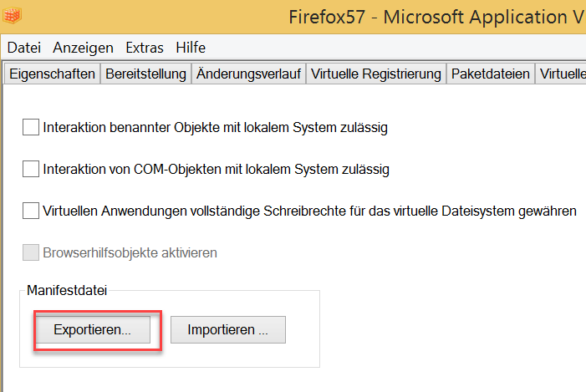This screenshot has width=586, height=392.
Task: Click the disabled Browserhilfsobjekte aktivieren checkbox
Action: click(x=31, y=252)
